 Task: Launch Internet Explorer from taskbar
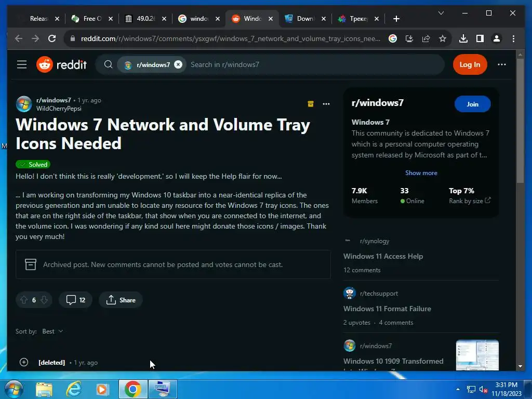73,389
